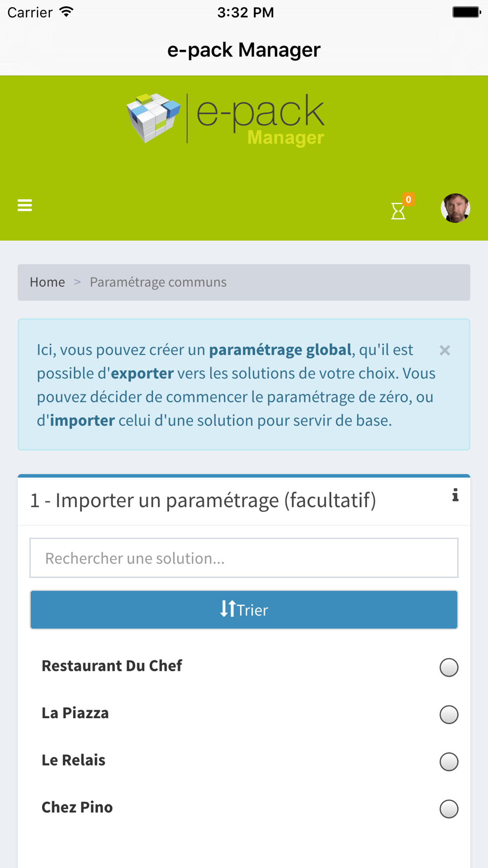This screenshot has height=868, width=488.
Task: Open the user profile avatar
Action: (455, 208)
